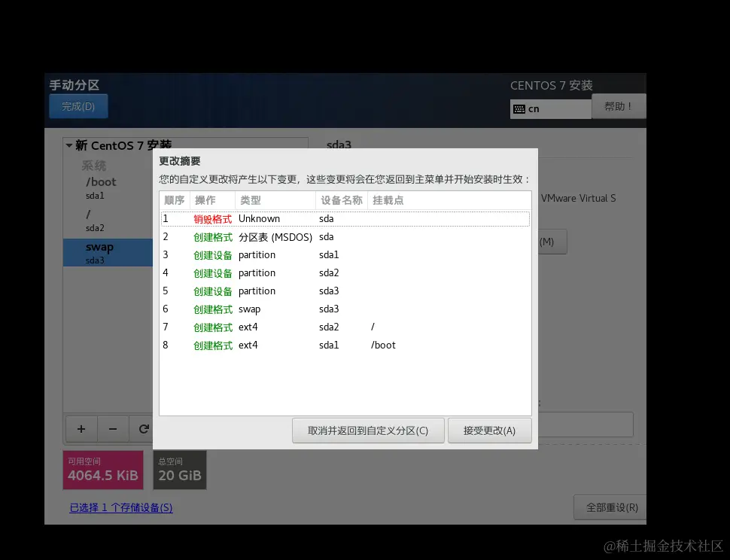
Task: Select row 7 创建格式 ext4 sda2
Action: (345, 327)
